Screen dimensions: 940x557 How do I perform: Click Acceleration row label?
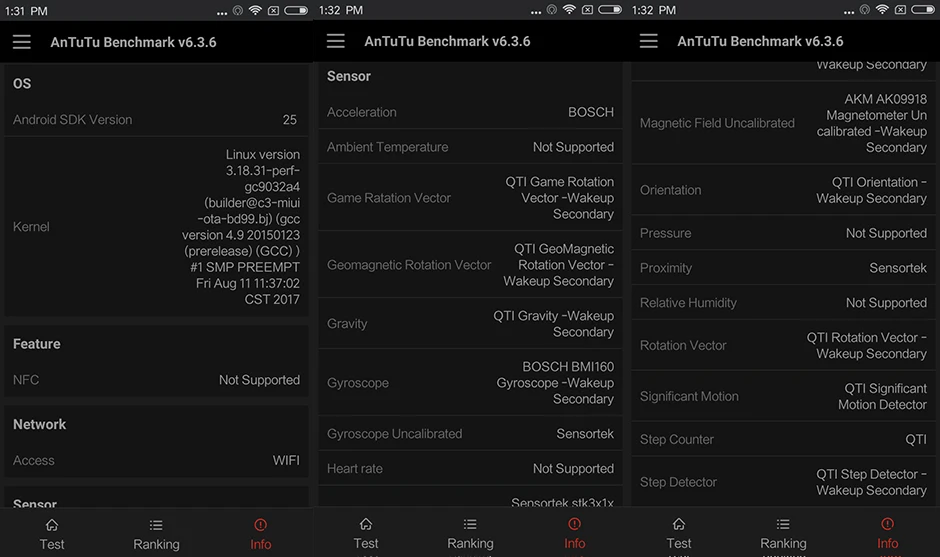tap(361, 112)
